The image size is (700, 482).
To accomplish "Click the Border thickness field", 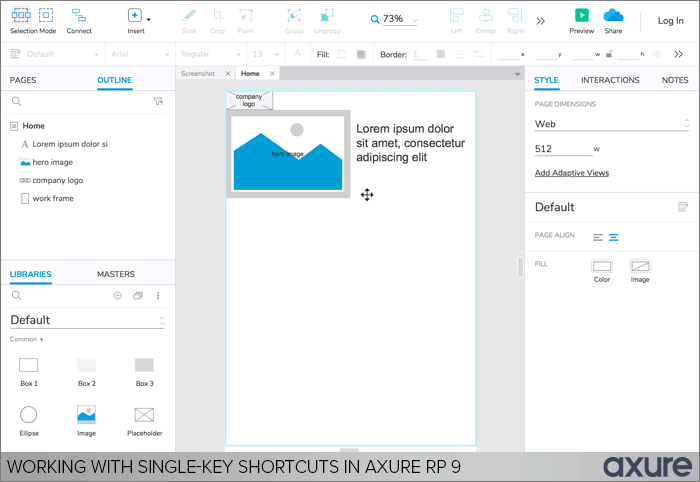I will point(420,54).
